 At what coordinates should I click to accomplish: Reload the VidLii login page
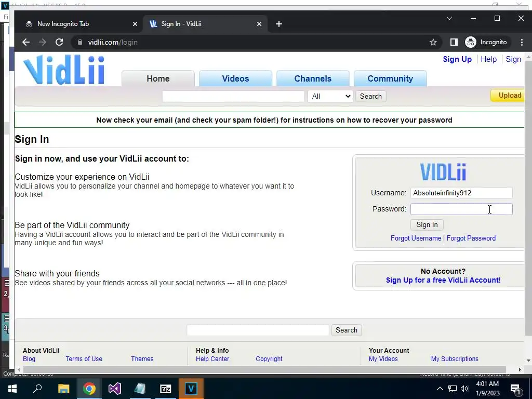[x=59, y=42]
